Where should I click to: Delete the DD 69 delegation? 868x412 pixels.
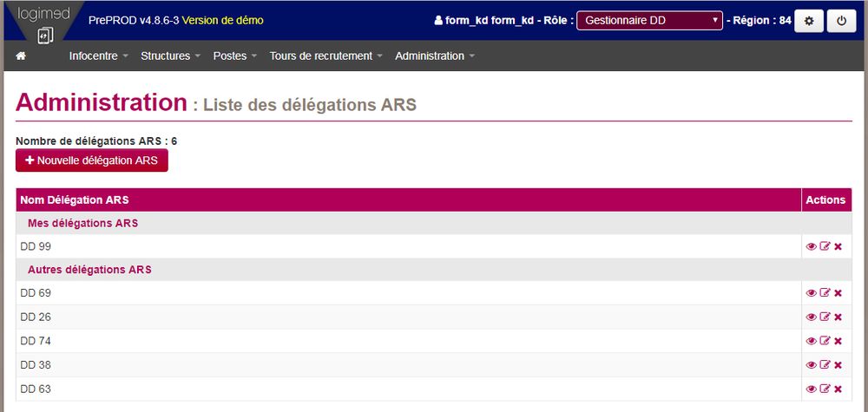tap(838, 293)
